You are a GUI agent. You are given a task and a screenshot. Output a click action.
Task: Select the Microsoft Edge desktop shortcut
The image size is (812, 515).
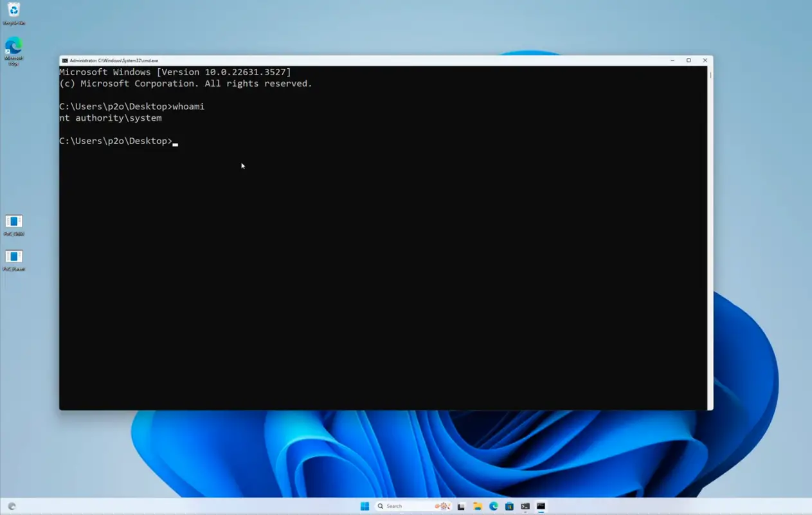coord(14,47)
